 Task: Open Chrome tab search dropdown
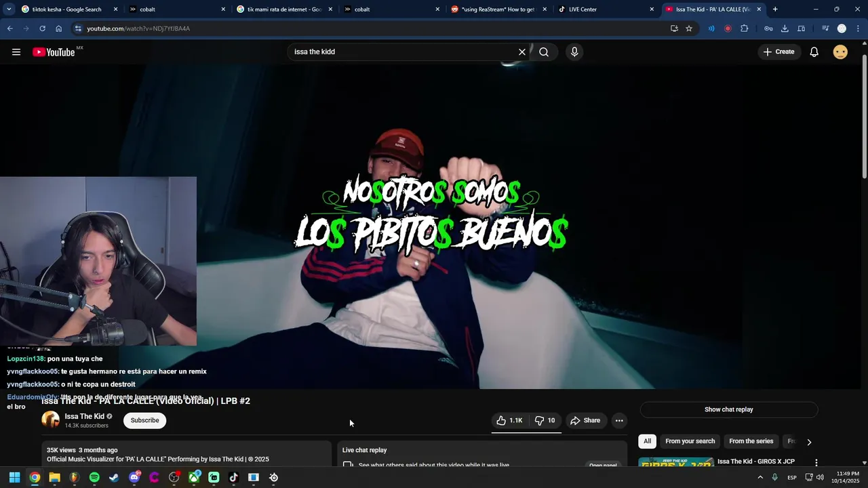[x=9, y=9]
